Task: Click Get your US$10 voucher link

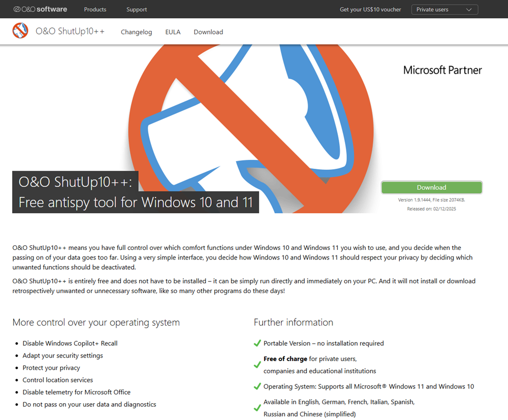Action: click(x=370, y=9)
